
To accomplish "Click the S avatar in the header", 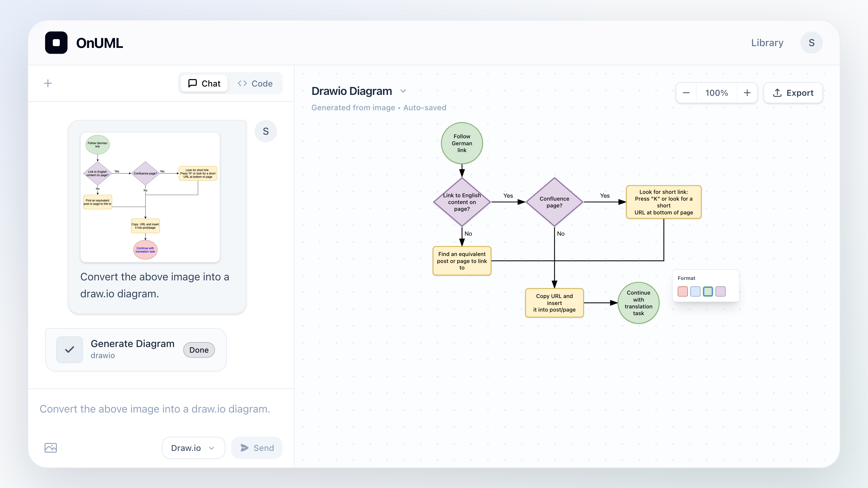I will click(x=811, y=43).
